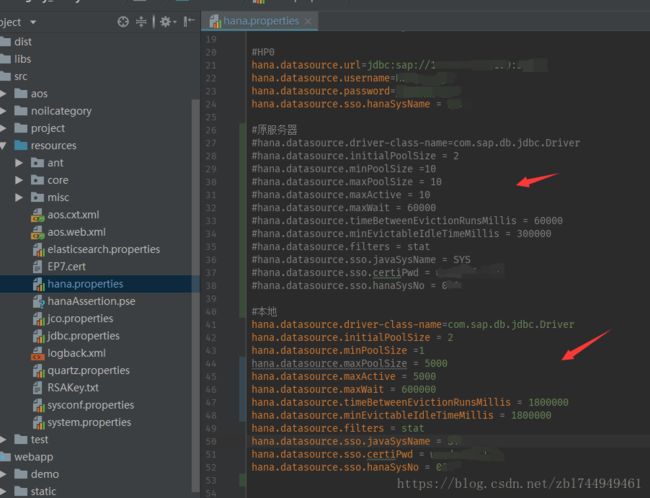Click the jco.properties file icon

[38, 319]
